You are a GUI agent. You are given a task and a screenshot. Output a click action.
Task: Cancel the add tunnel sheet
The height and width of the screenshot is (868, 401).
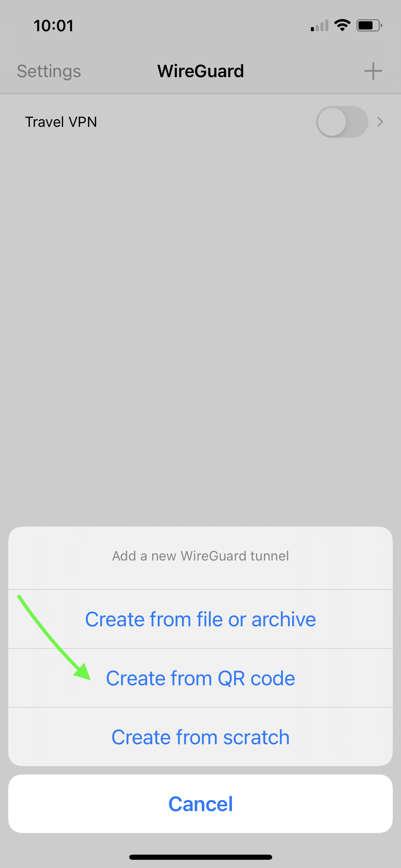[x=200, y=804]
